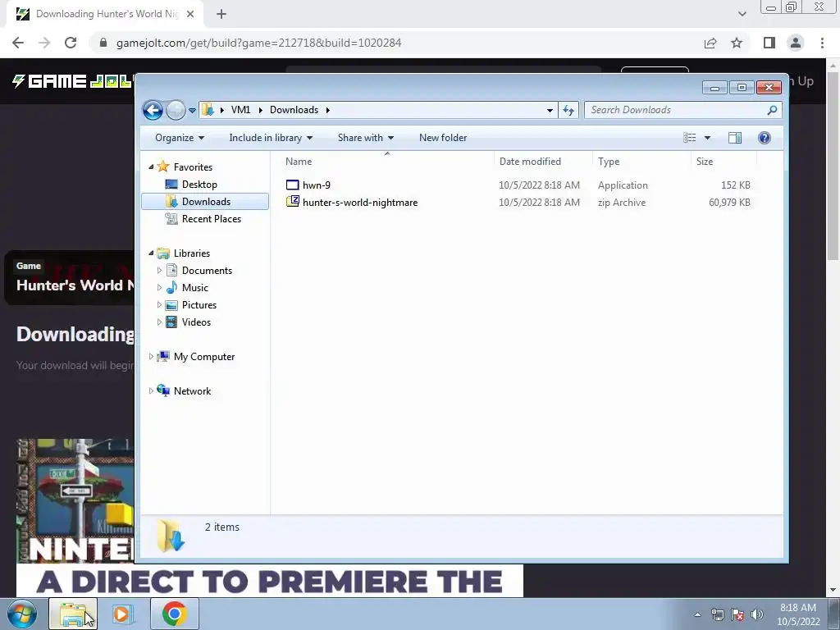This screenshot has height=630, width=840.
Task: Click the New folder button
Action: click(443, 138)
